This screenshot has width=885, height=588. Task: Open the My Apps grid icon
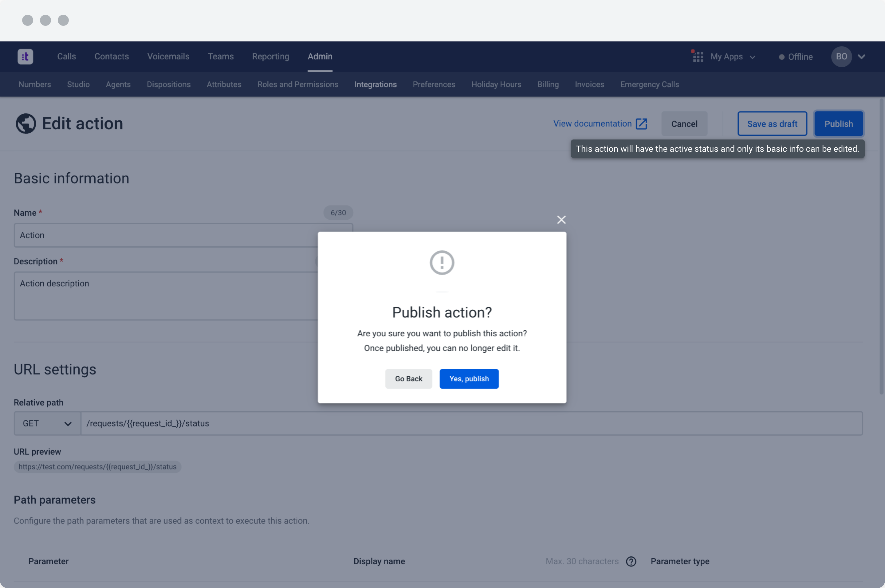point(698,57)
